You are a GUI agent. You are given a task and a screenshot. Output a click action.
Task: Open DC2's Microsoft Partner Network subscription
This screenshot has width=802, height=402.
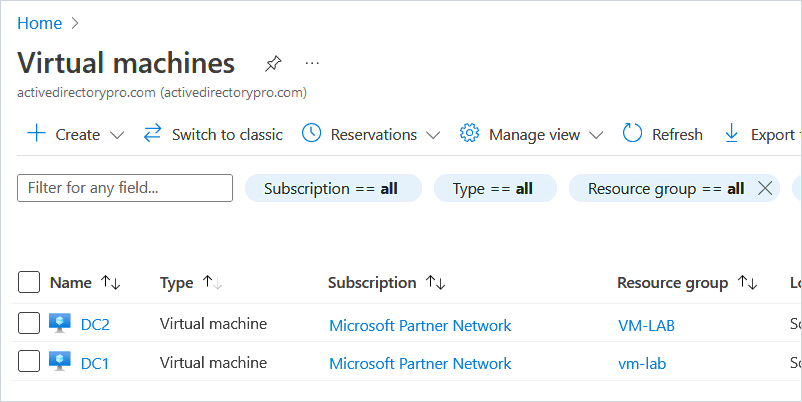[x=420, y=325]
